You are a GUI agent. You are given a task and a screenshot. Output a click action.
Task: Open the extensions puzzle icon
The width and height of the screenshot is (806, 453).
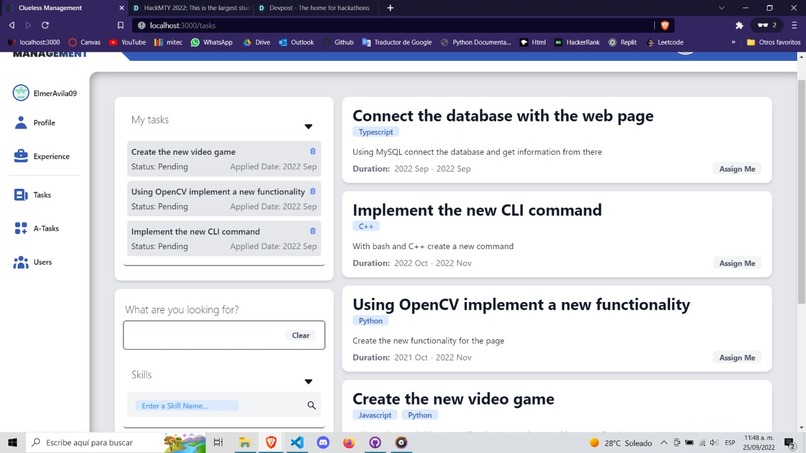click(x=739, y=25)
